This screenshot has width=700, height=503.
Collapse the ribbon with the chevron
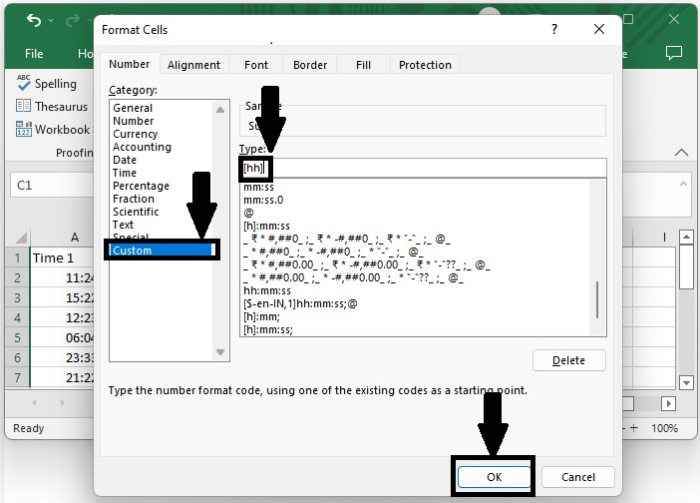[681, 153]
